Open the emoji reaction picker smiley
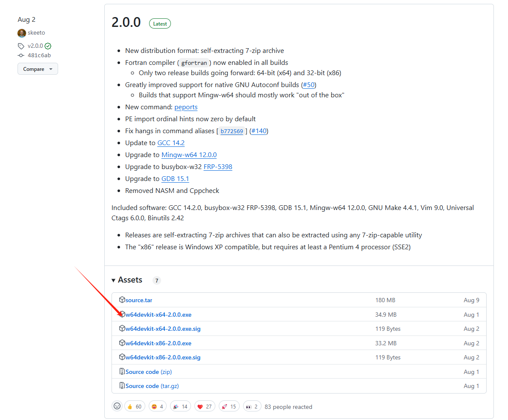Screen dimensions: 508x420 pos(117,406)
